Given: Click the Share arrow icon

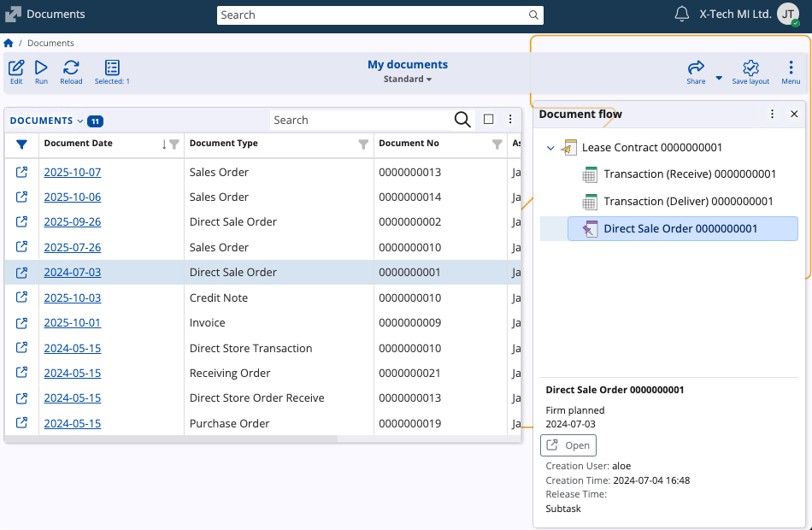Looking at the screenshot, I should (696, 68).
